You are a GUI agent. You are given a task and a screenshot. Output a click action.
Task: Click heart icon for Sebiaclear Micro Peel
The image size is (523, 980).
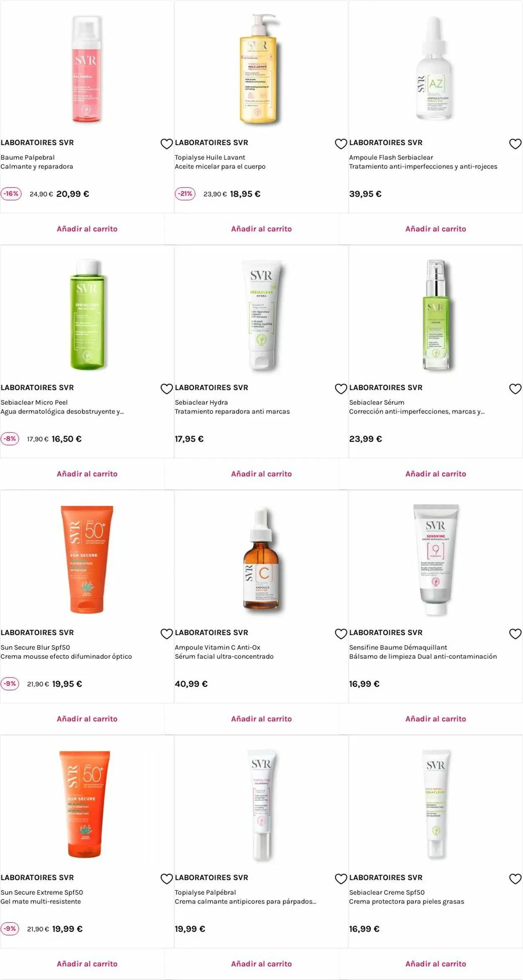click(167, 389)
